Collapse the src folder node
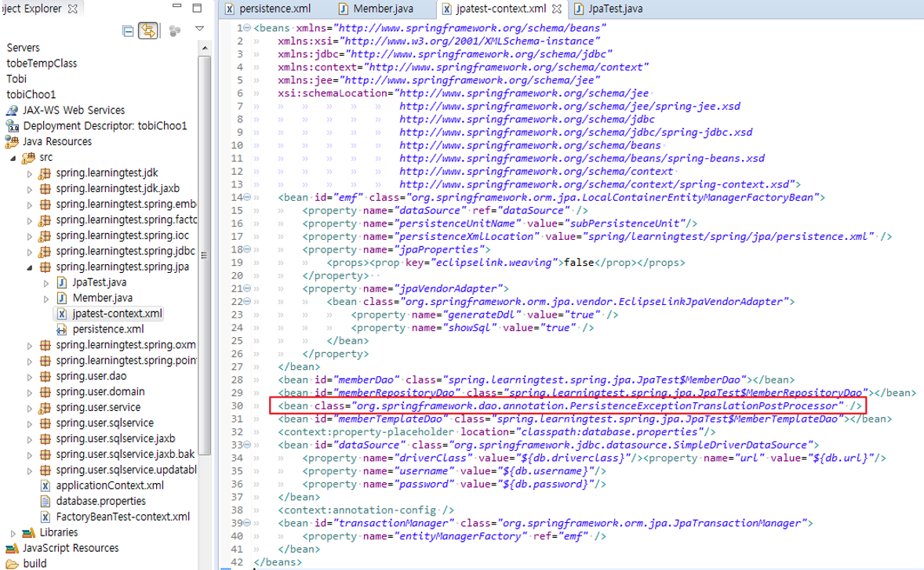 point(13,158)
